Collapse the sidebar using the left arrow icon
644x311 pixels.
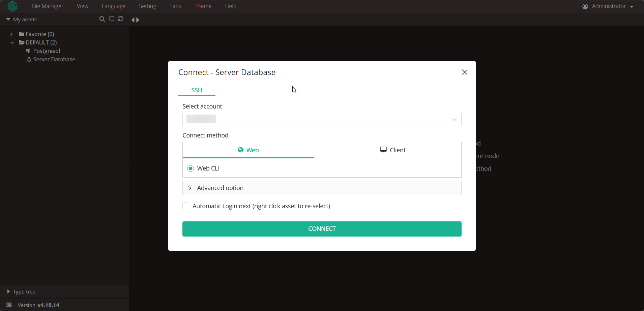click(x=134, y=20)
